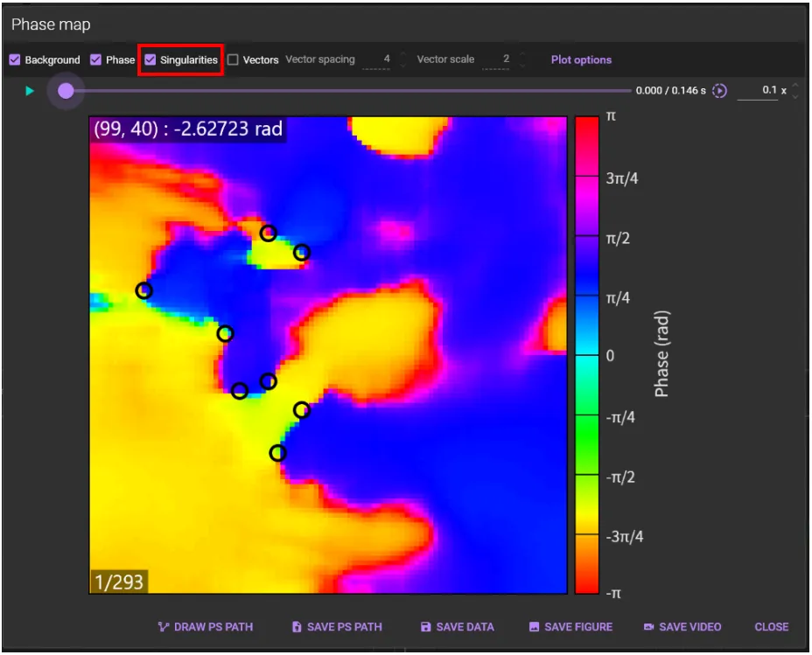The height and width of the screenshot is (655, 812).
Task: Click the Vector scale stepper arrows
Action: pos(521,60)
